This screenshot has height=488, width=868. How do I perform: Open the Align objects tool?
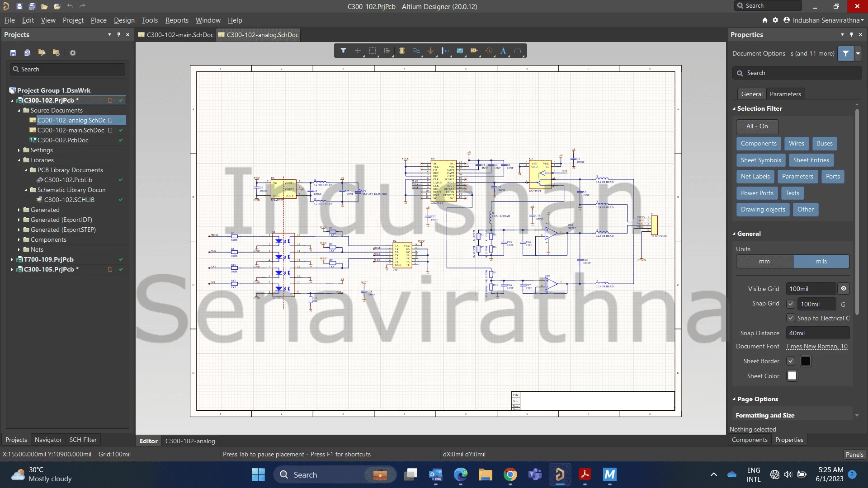[387, 51]
